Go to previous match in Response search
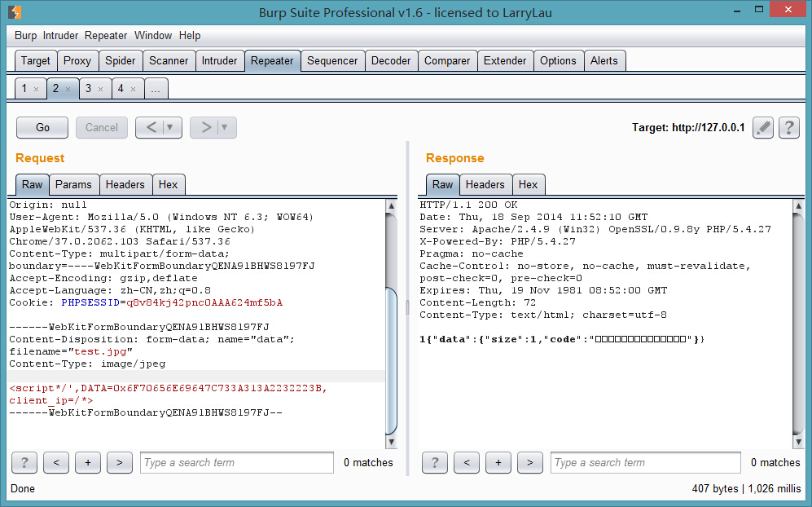 [467, 462]
